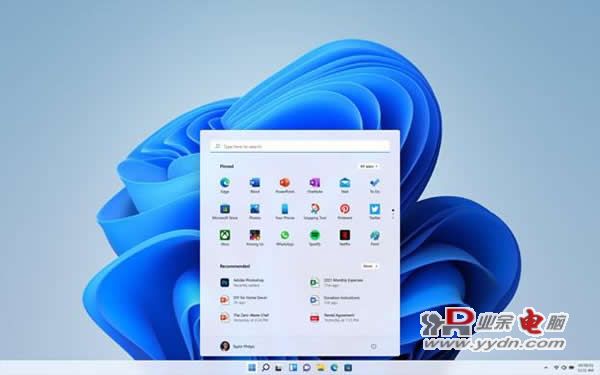Open File Explorer from the taskbar

coord(320,368)
